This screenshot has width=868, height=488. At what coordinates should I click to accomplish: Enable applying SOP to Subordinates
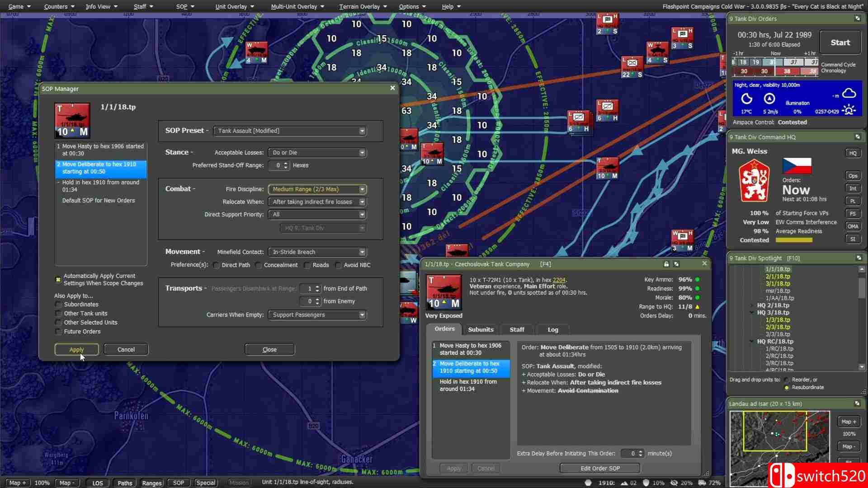[58, 304]
